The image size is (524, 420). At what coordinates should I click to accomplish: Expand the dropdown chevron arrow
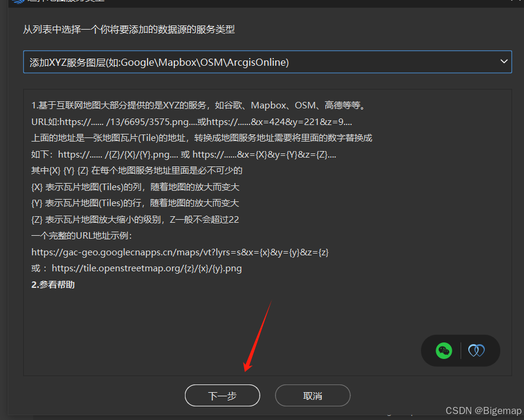click(504, 62)
